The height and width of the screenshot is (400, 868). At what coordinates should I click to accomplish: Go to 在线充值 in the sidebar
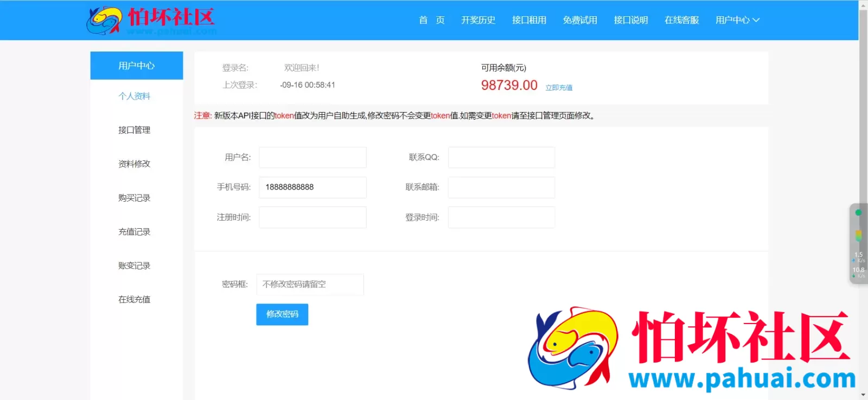(135, 299)
